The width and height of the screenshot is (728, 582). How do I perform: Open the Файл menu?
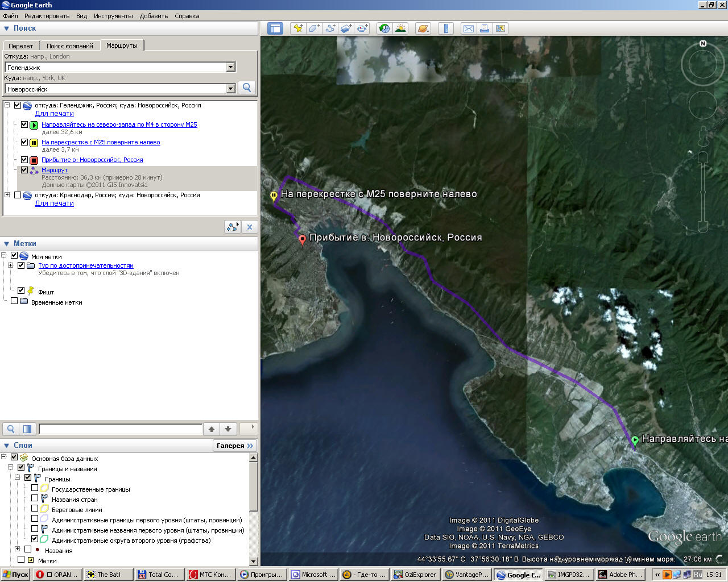pyautogui.click(x=10, y=16)
